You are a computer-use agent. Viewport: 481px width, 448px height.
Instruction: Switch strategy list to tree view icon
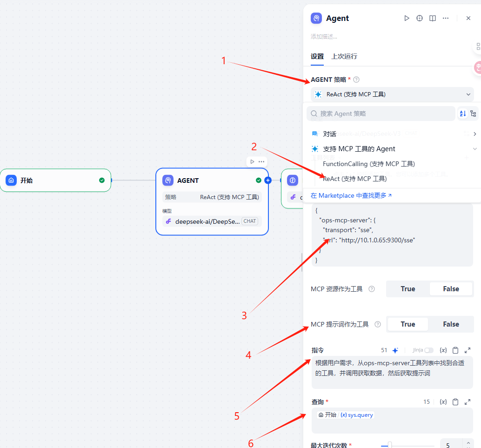tap(473, 114)
